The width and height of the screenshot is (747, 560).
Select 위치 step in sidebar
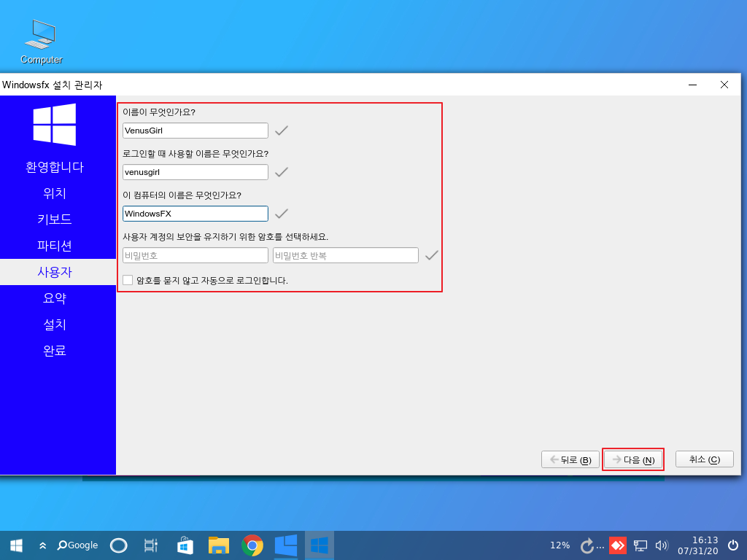[55, 193]
